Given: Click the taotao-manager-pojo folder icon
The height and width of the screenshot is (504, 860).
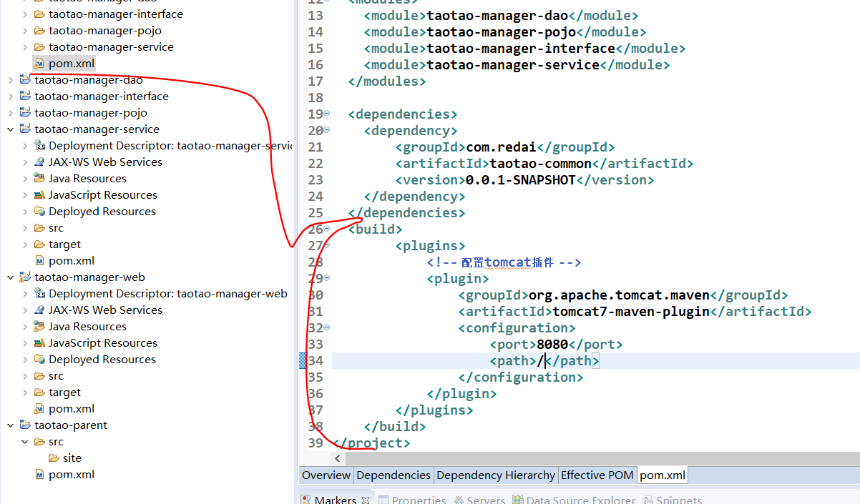Looking at the screenshot, I should (39, 31).
